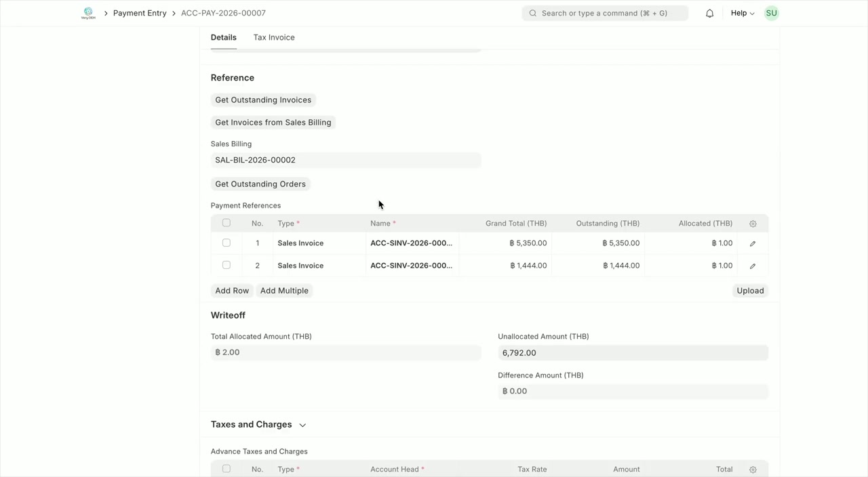The image size is (868, 477).
Task: Select all Payment References rows checkbox
Action: tap(226, 223)
